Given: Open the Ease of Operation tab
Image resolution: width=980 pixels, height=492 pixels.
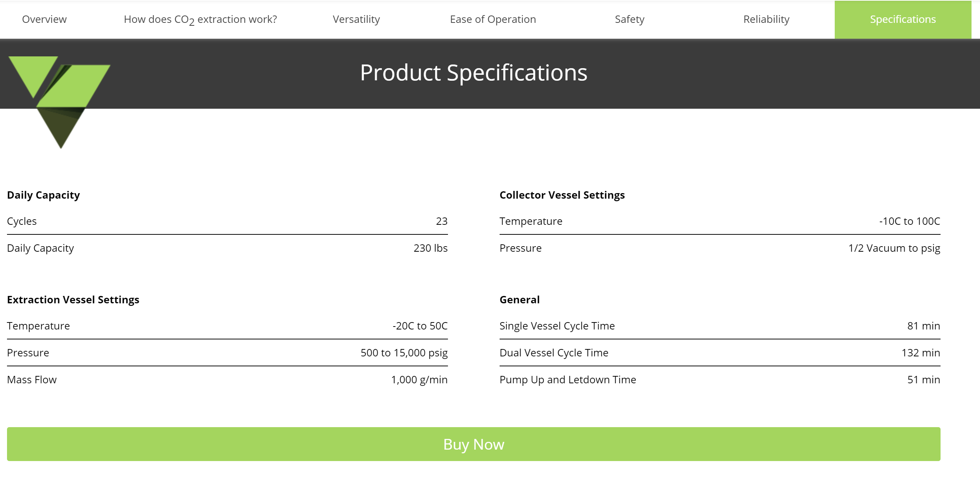Looking at the screenshot, I should click(x=493, y=20).
